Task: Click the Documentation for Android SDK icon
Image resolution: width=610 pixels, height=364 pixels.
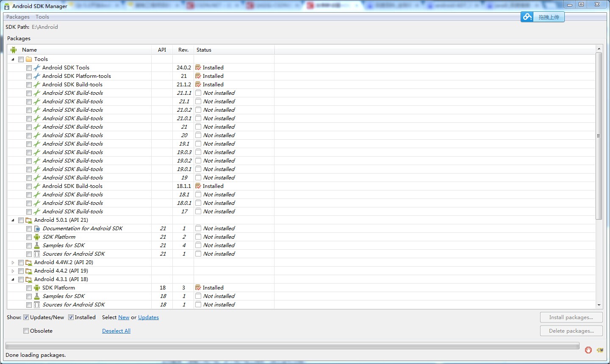Action: tap(37, 229)
